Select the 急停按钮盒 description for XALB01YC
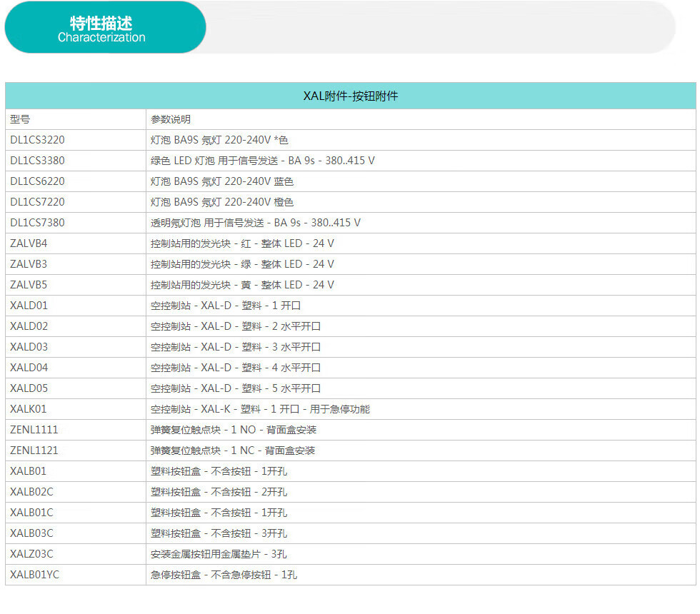700x614 pixels. (x=224, y=575)
